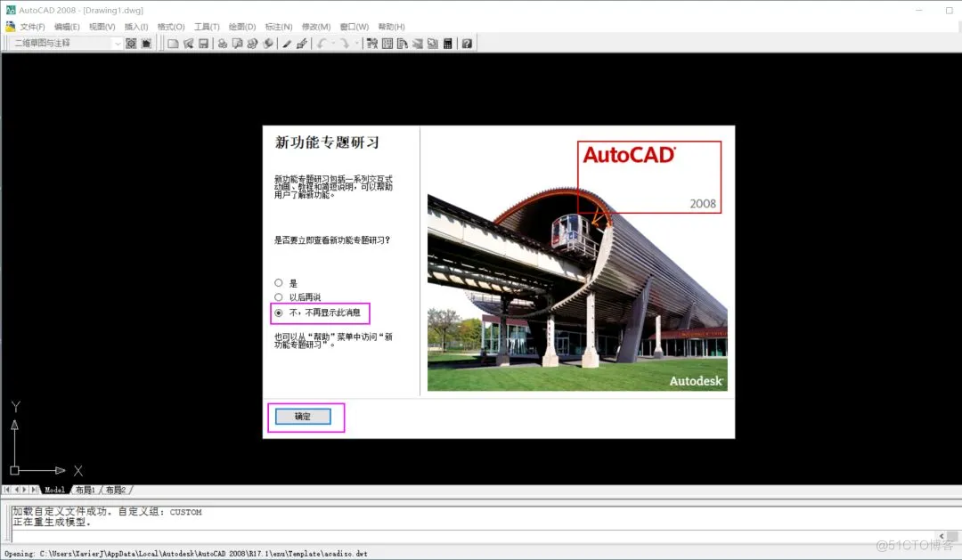Step to previous layout tab arrow
Screen dimensions: 962x560
pyautogui.click(x=16, y=490)
